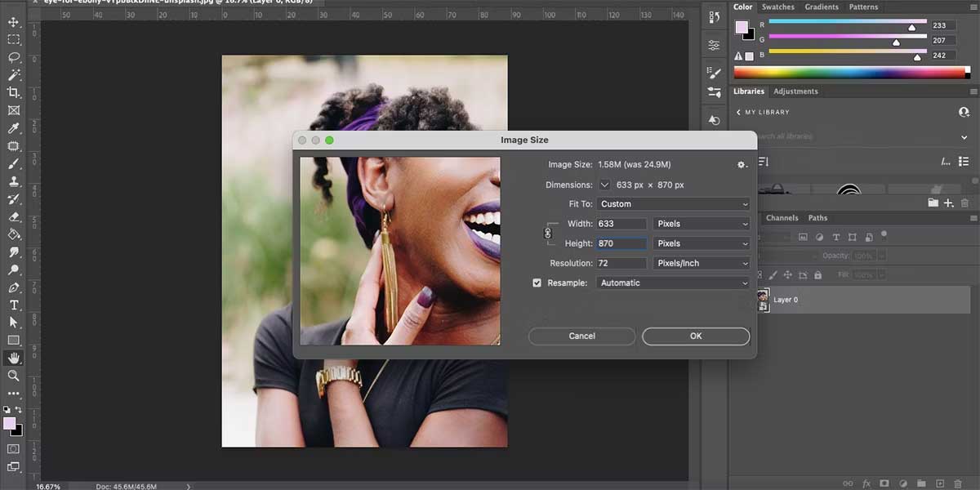980x490 pixels.
Task: Select the Zoom magnifier tool
Action: [x=14, y=376]
